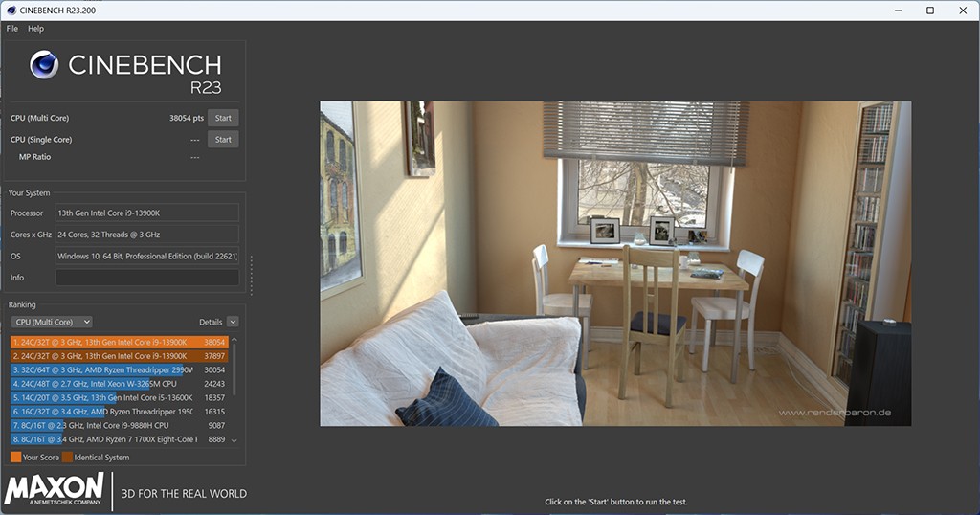Select ranking entry 1 with score 38054

pos(119,342)
